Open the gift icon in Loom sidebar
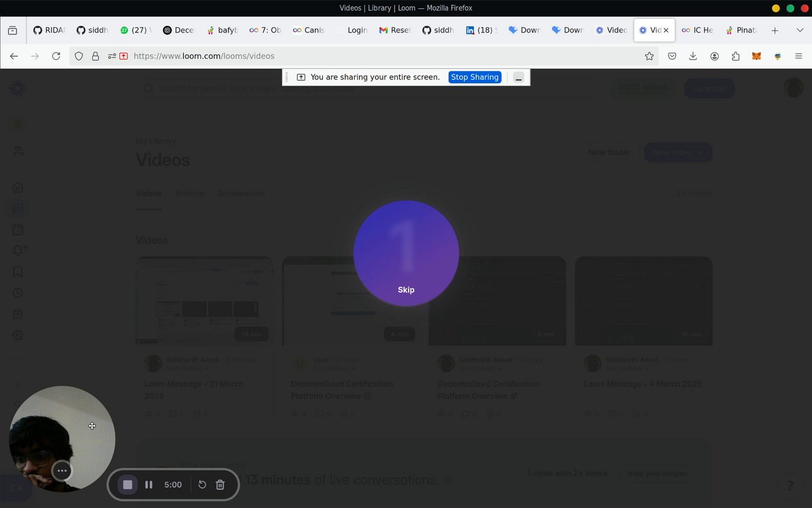The height and width of the screenshot is (508, 812). click(18, 314)
